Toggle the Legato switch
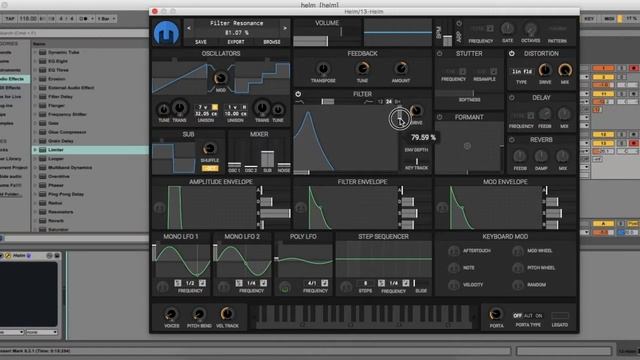The image size is (640, 360). tap(560, 316)
